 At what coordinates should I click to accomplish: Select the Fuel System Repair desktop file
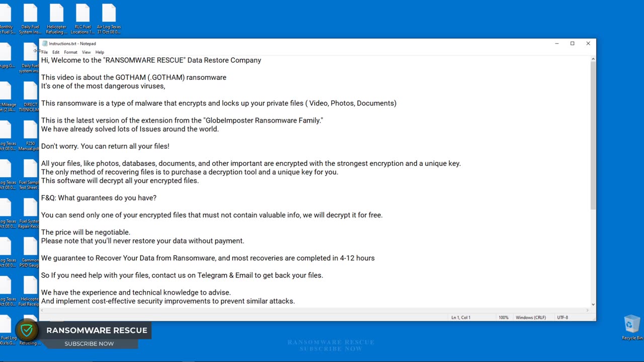29,214
